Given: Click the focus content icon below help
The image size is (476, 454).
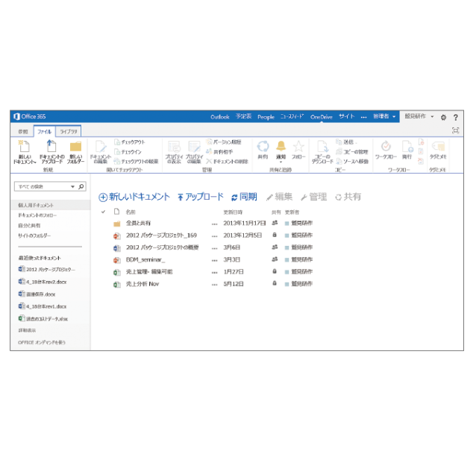Looking at the screenshot, I should coord(455,130).
